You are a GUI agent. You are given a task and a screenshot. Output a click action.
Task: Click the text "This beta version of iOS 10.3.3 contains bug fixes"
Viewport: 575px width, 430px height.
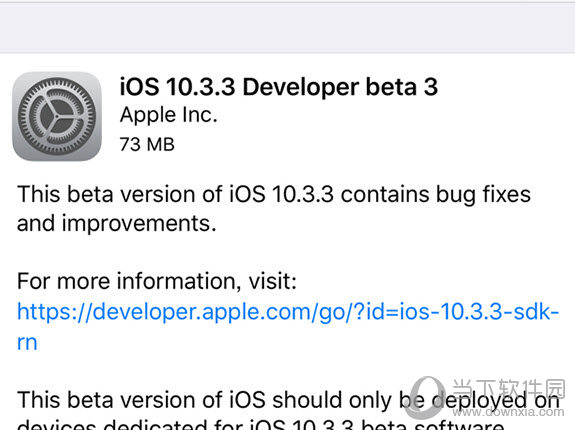coord(274,194)
